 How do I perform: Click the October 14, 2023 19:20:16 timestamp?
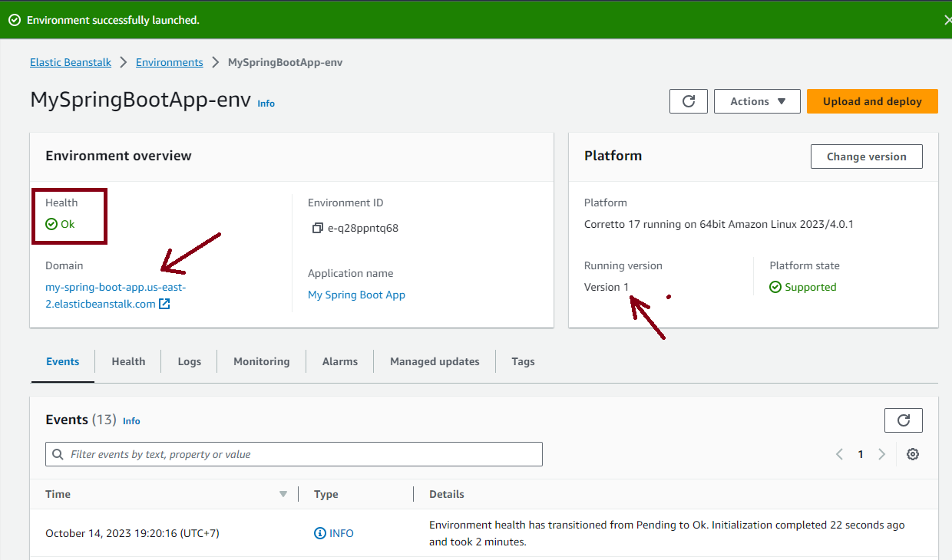click(x=132, y=533)
